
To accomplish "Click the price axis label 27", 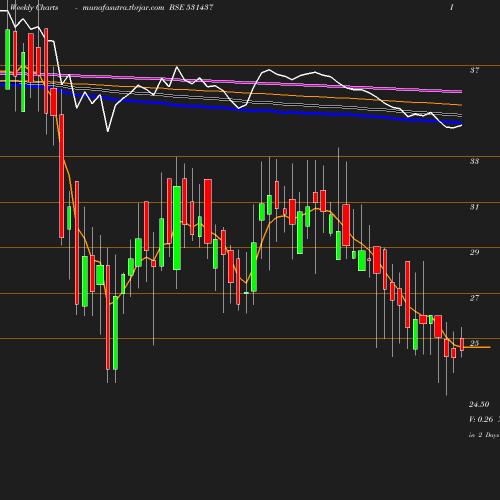I will (x=474, y=298).
